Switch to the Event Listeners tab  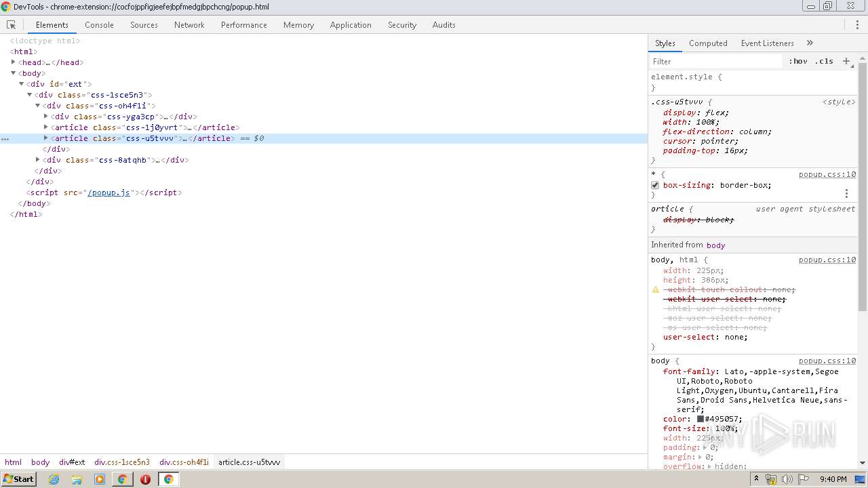[767, 43]
